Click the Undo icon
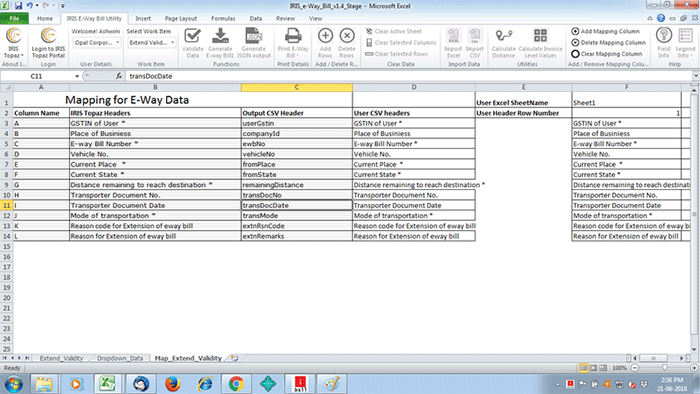The image size is (700, 394). tap(30, 6)
